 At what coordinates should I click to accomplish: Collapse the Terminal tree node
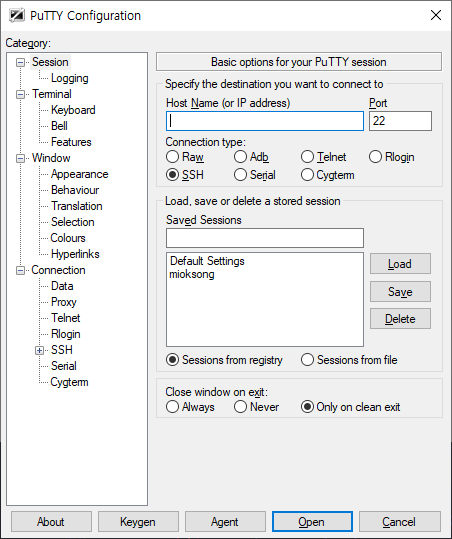[21, 95]
